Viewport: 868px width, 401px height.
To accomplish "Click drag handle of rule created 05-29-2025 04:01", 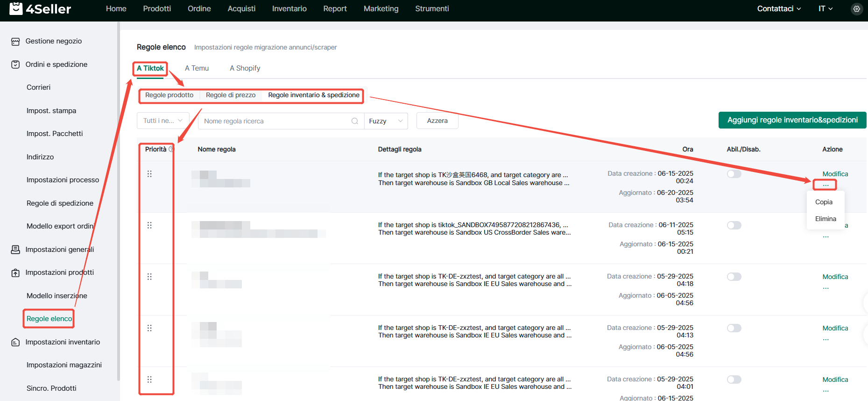I will tap(149, 380).
